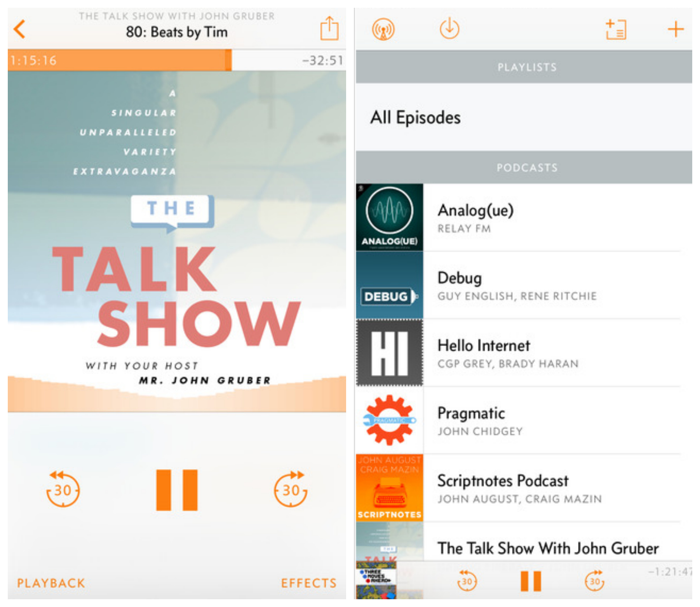Open the Pragmatic podcast

(x=524, y=420)
